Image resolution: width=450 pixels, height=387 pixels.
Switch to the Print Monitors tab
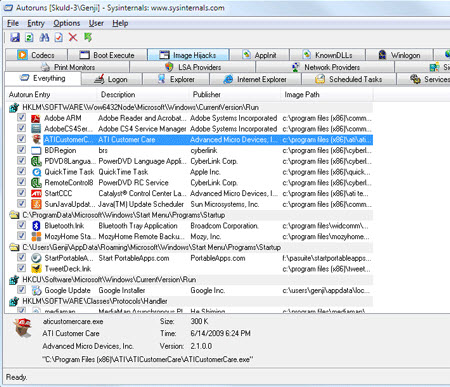(68, 67)
